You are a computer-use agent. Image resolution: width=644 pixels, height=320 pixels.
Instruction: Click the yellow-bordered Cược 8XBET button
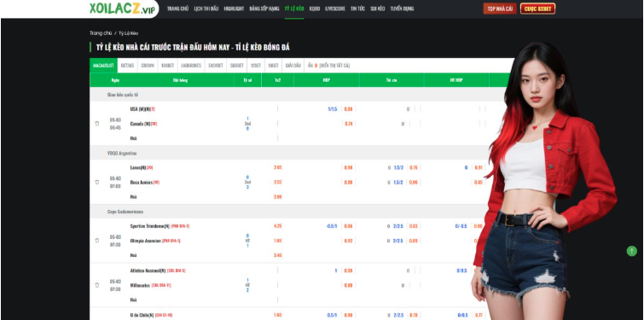pos(537,9)
